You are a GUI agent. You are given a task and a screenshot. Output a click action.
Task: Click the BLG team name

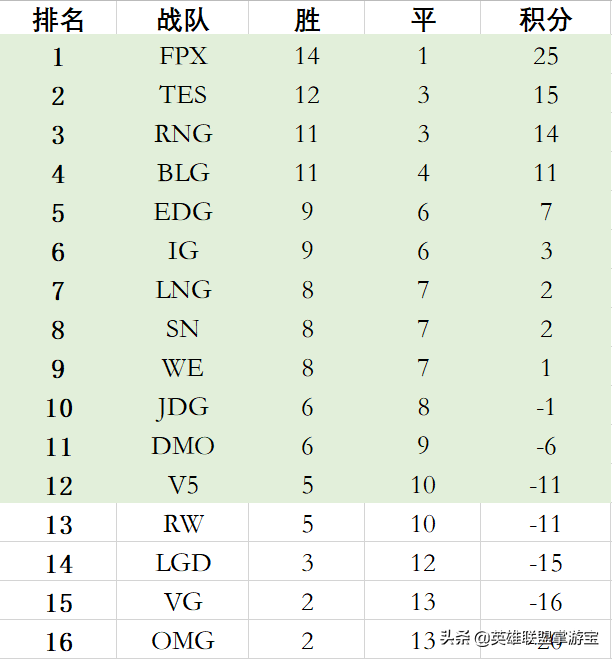183,173
